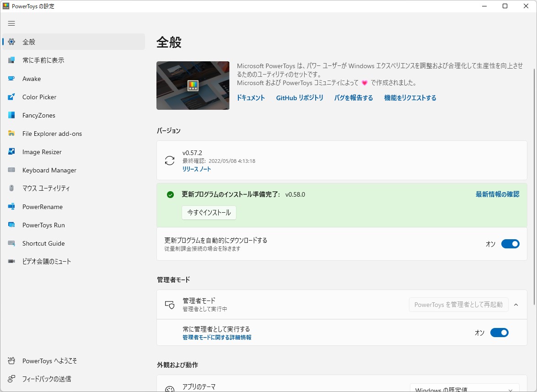Click the Awake coffee cup icon
This screenshot has height=392, width=537.
(11, 78)
